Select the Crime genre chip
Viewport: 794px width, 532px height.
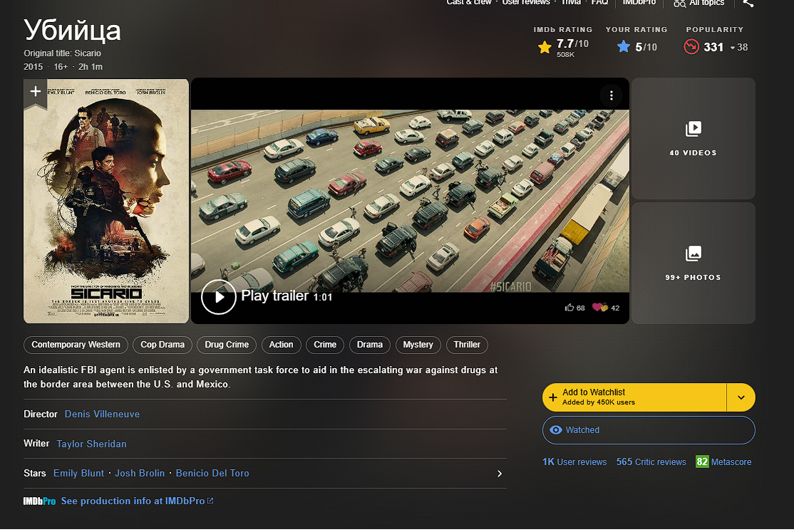tap(325, 345)
